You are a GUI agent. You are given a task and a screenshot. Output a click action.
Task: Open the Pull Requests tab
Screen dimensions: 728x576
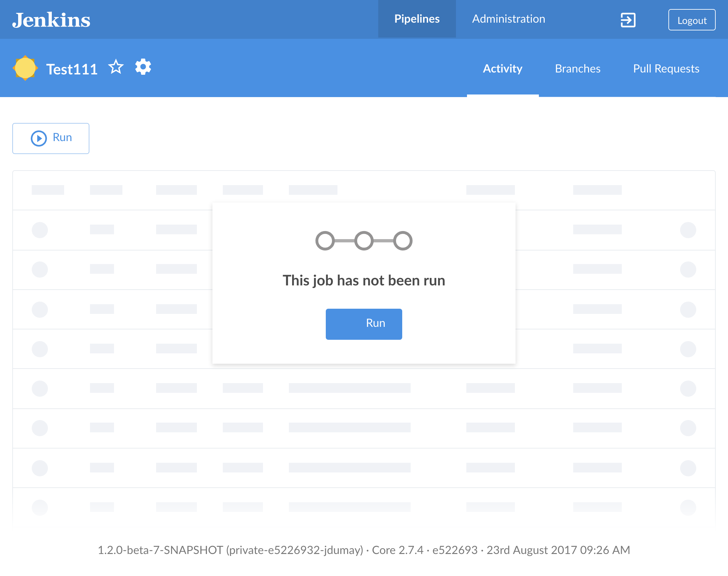665,69
